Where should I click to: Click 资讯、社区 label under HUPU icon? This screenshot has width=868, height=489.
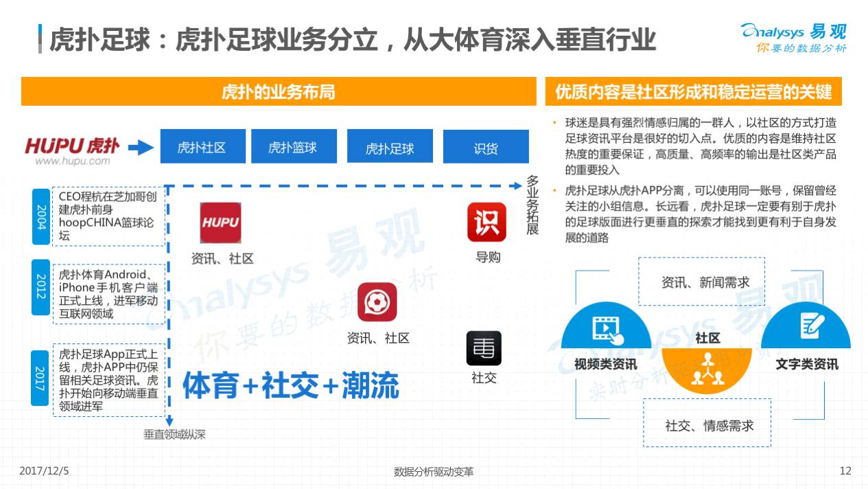click(x=222, y=258)
